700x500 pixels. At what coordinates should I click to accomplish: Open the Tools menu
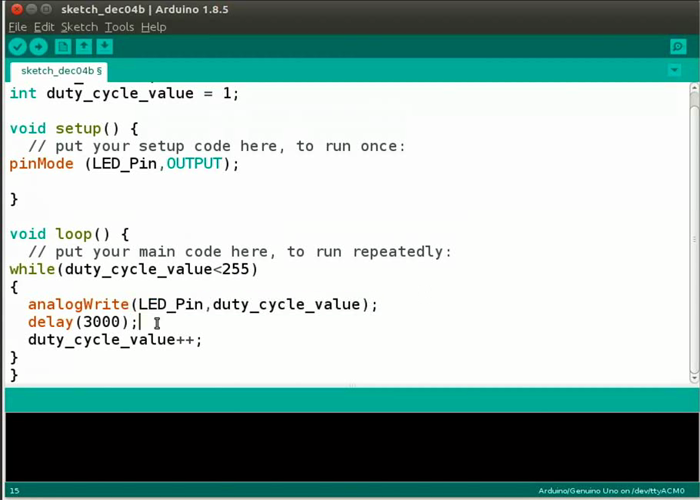119,27
